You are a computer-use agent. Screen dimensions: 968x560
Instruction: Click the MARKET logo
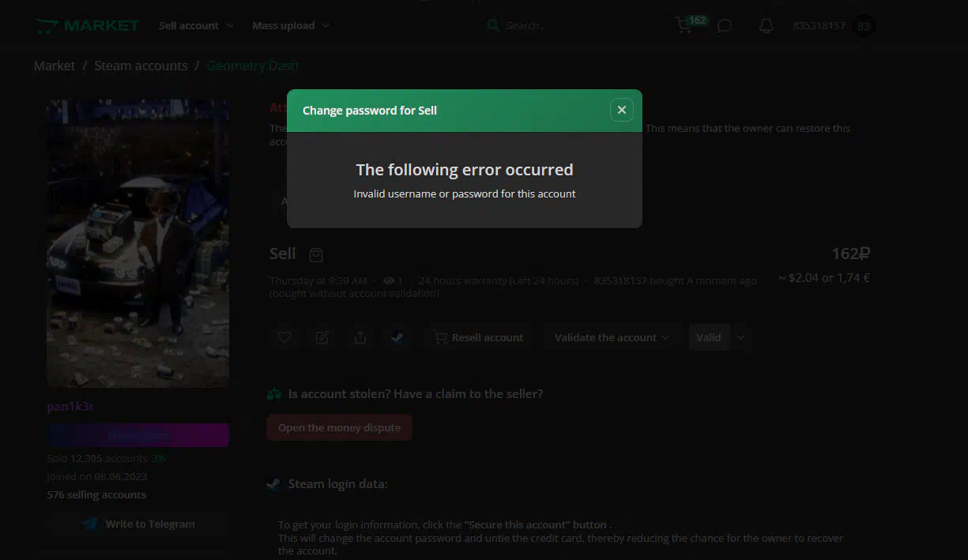tap(88, 25)
